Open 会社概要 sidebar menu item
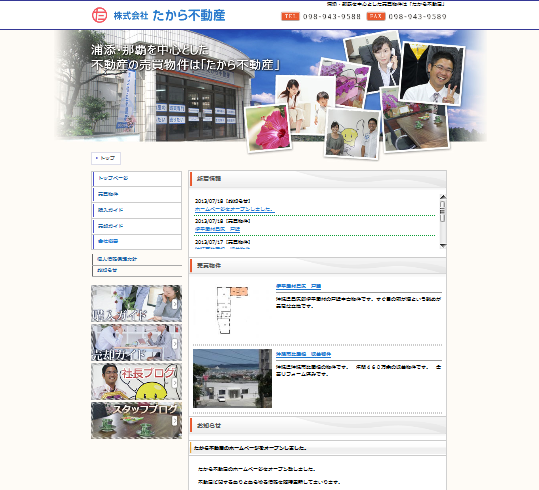 coord(137,242)
